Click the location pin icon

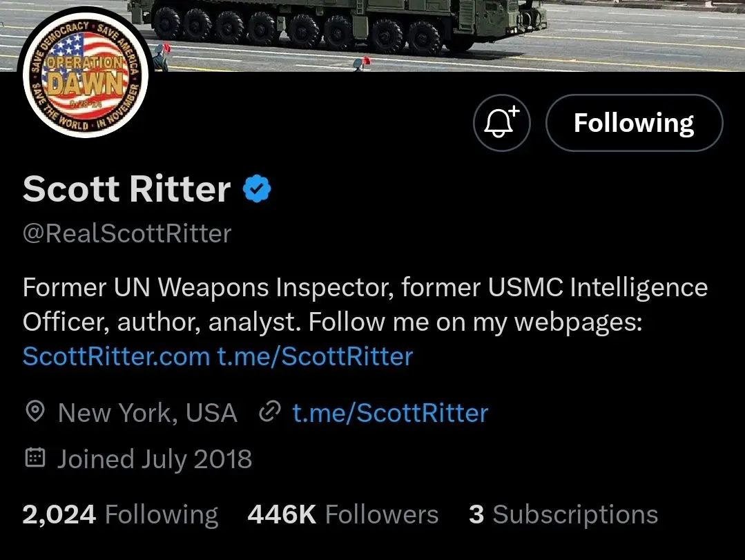(35, 413)
